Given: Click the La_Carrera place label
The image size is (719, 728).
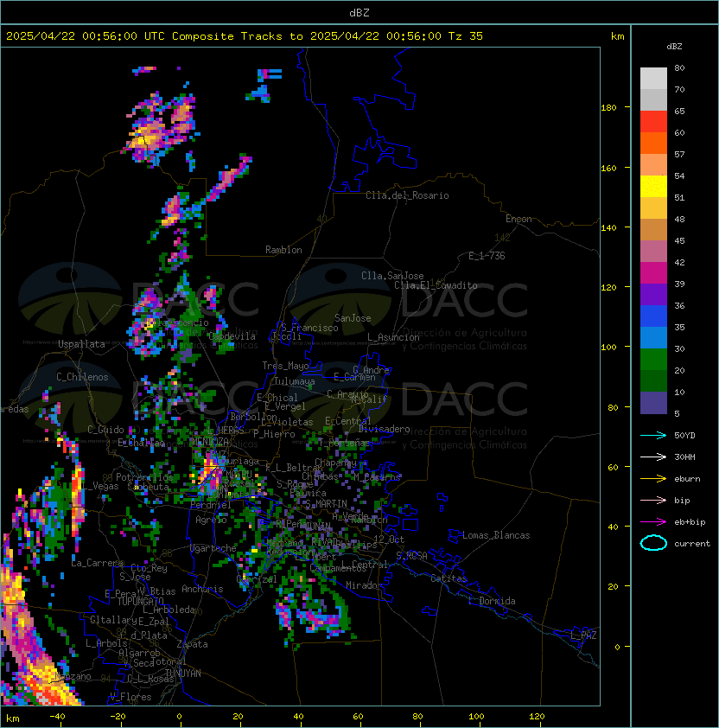Looking at the screenshot, I should 97,563.
